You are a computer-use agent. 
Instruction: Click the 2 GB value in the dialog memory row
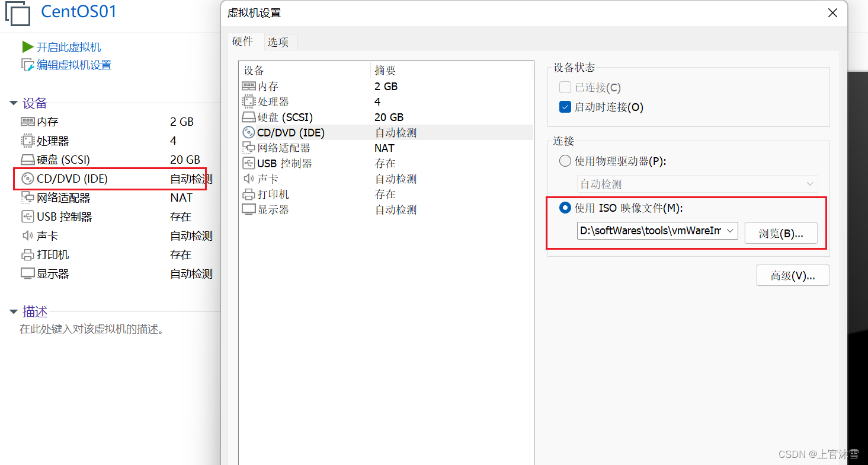pos(386,86)
